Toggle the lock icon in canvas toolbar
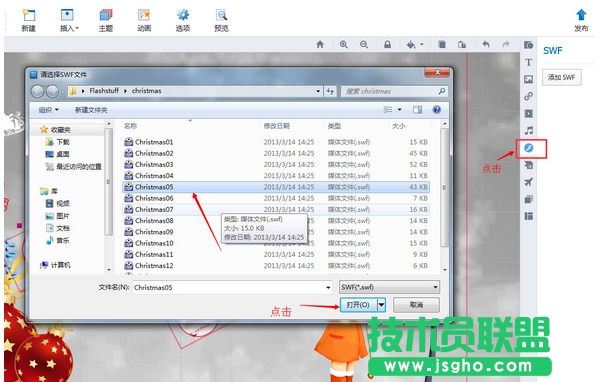 [x=387, y=45]
